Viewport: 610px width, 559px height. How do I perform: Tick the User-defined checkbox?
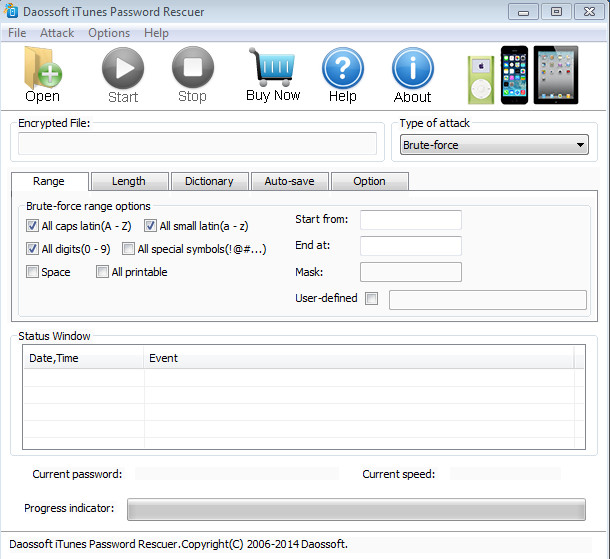[372, 298]
